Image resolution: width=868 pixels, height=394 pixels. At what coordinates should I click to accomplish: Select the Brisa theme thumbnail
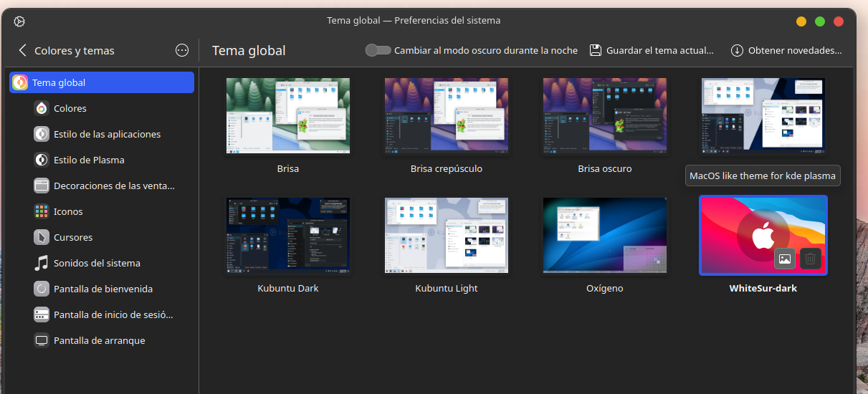click(x=288, y=116)
